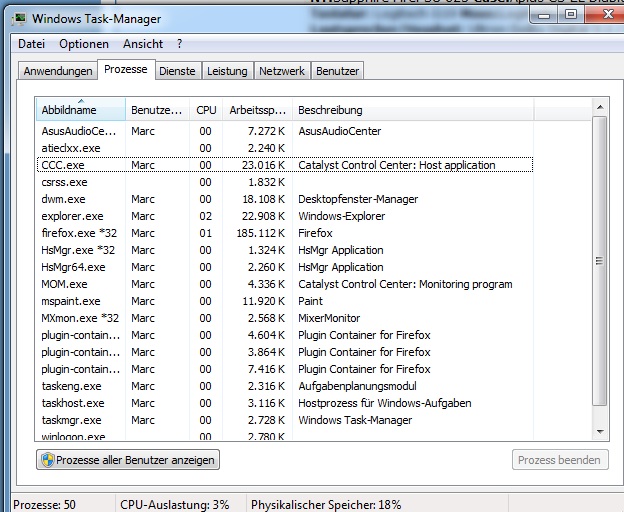Select the taskeng.exe process
Image resolution: width=624 pixels, height=512 pixels.
click(285, 386)
